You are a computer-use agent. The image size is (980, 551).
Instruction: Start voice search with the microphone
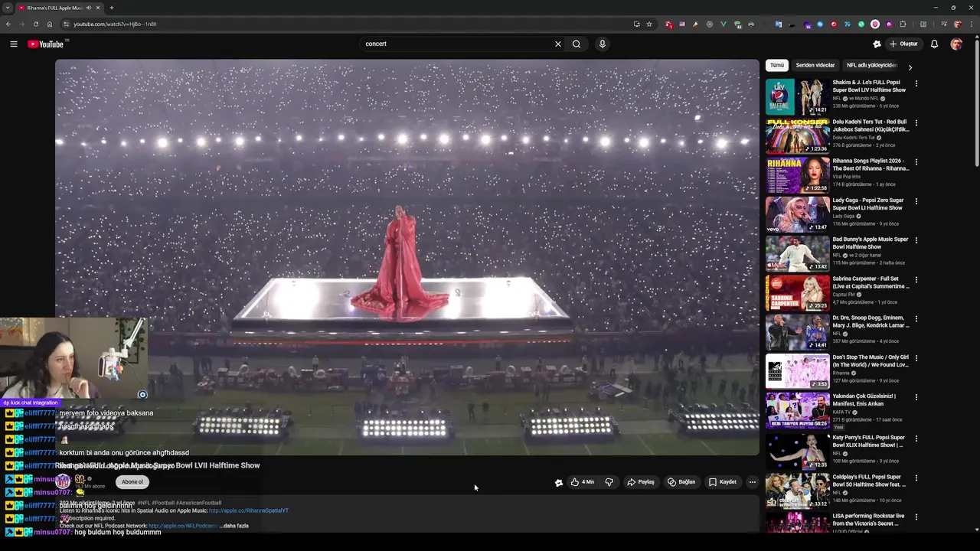click(603, 44)
